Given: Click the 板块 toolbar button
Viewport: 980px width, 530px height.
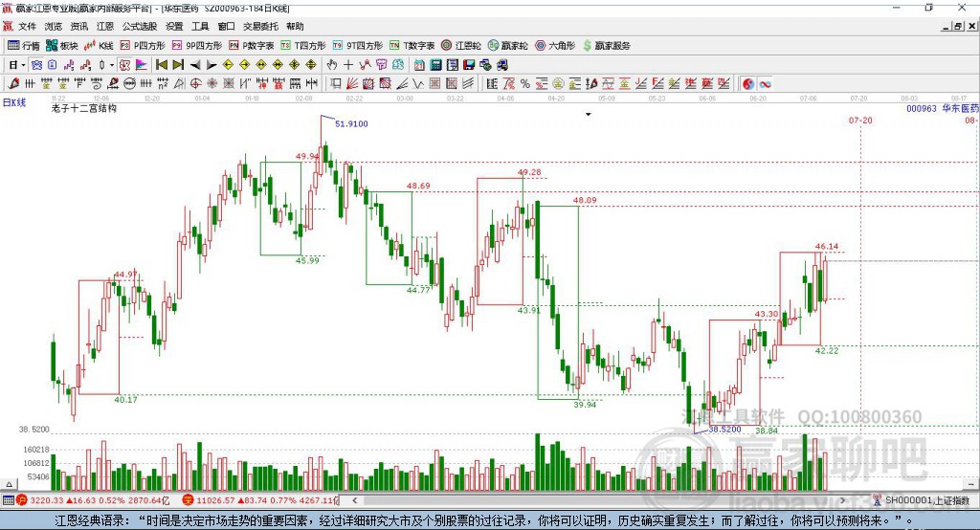Looking at the screenshot, I should pyautogui.click(x=62, y=46).
